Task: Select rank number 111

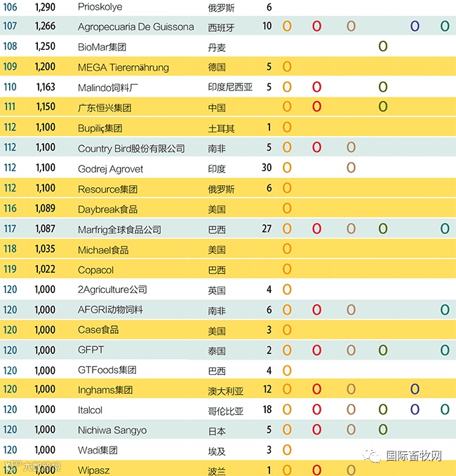Action: [10, 107]
